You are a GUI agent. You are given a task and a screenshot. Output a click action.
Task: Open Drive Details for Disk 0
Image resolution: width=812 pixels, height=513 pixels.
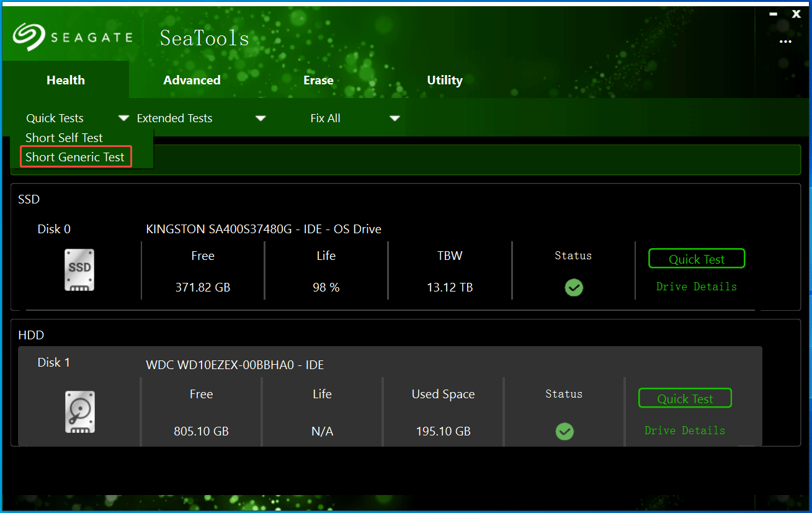(x=696, y=287)
